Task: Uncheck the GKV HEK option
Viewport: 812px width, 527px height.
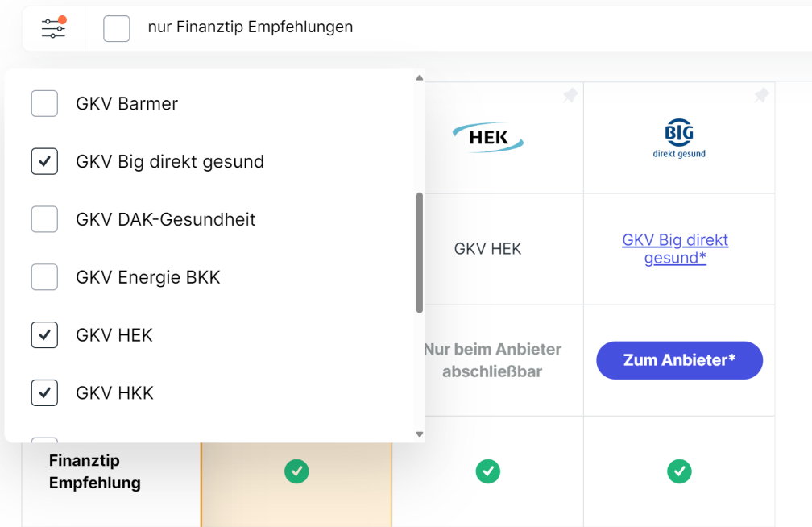Action: 44,334
